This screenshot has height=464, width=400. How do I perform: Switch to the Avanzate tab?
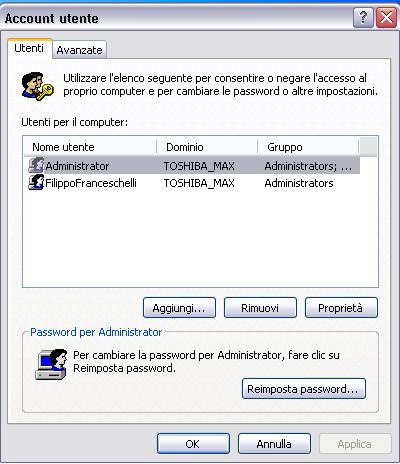click(x=79, y=50)
